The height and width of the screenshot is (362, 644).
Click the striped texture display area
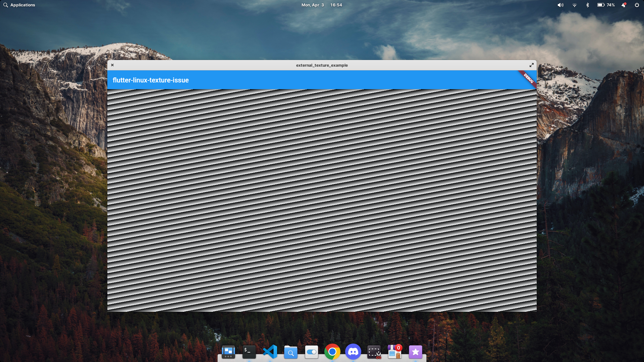click(322, 200)
